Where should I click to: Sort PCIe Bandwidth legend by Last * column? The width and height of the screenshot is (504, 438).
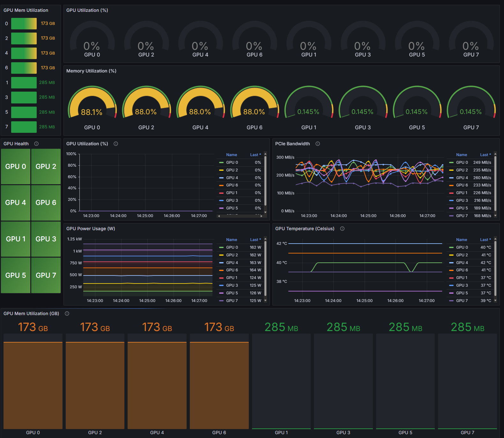(x=485, y=155)
